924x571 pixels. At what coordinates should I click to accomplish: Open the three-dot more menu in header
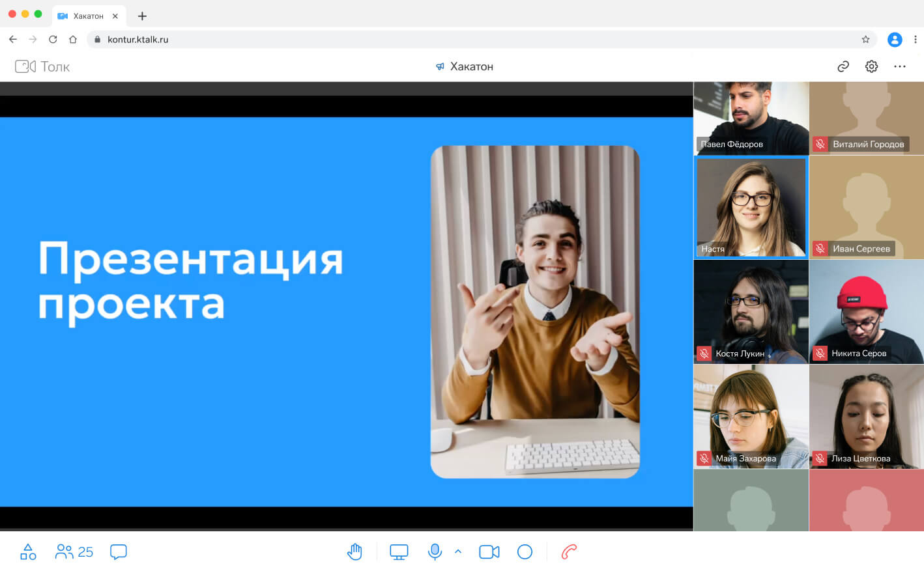[900, 66]
